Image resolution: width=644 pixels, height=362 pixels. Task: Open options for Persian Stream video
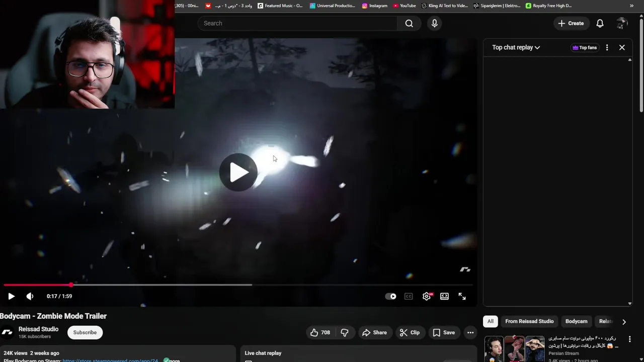point(629,339)
